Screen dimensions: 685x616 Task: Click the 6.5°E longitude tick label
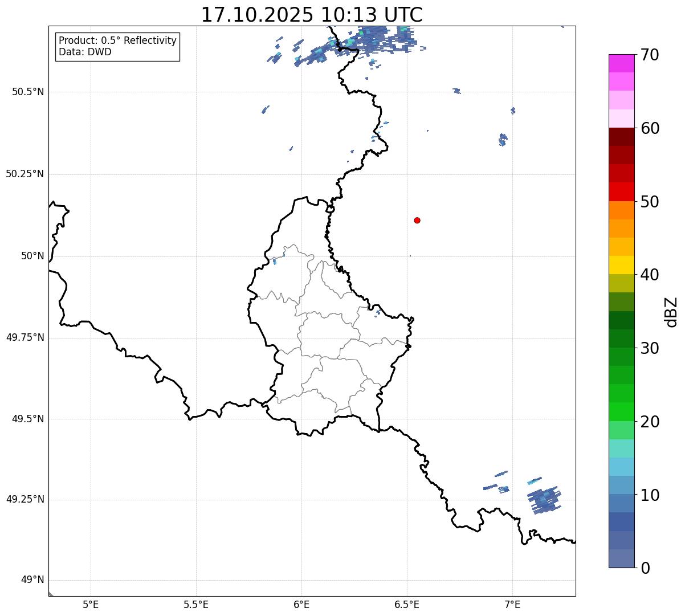407,604
